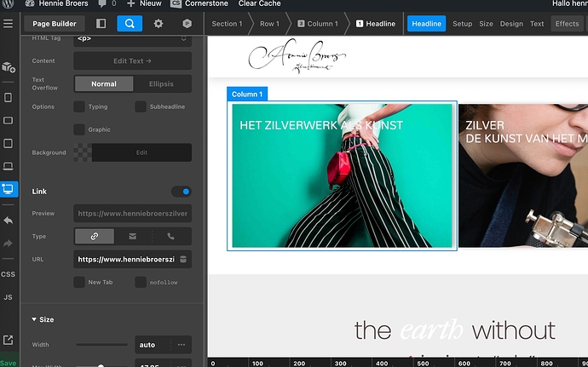Click the dynamic content icon in URL field
The height and width of the screenshot is (367, 588).
coord(183,259)
